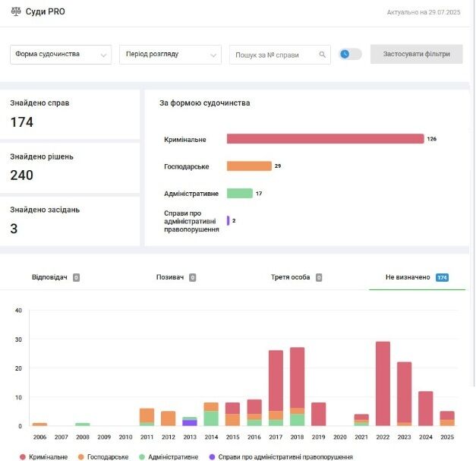
Task: Click the red Кримінальне bar showing 126
Action: point(325,139)
